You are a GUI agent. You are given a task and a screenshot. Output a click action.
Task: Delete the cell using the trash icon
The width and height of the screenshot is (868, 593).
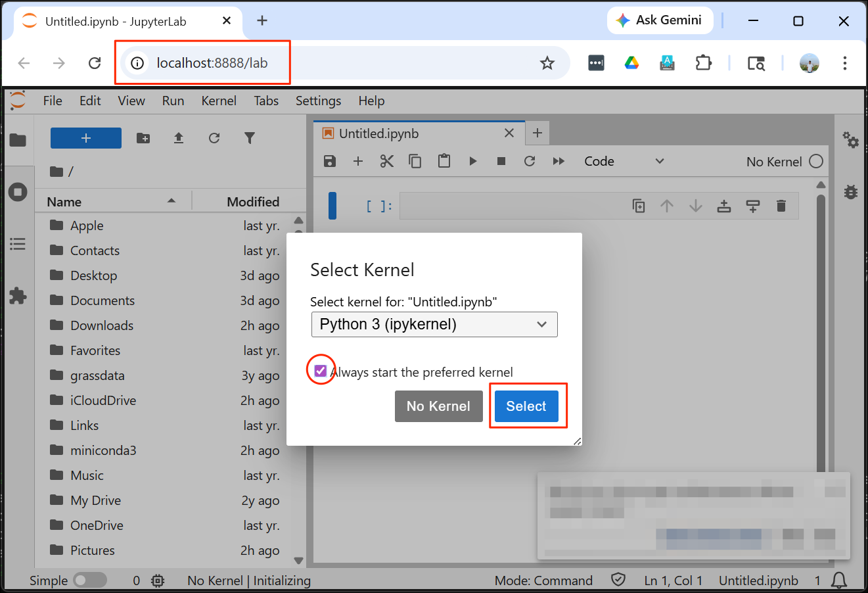pos(781,206)
